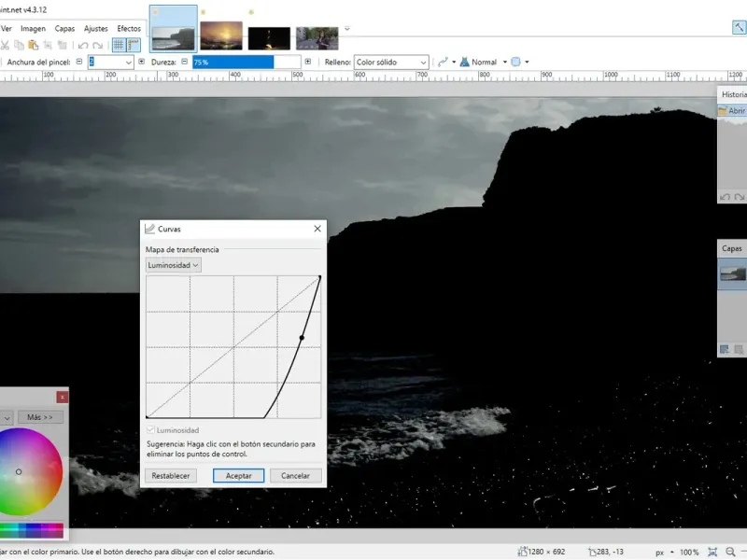Switch to the street person image thumbnail
Viewport: 747px width, 560px height.
point(317,38)
